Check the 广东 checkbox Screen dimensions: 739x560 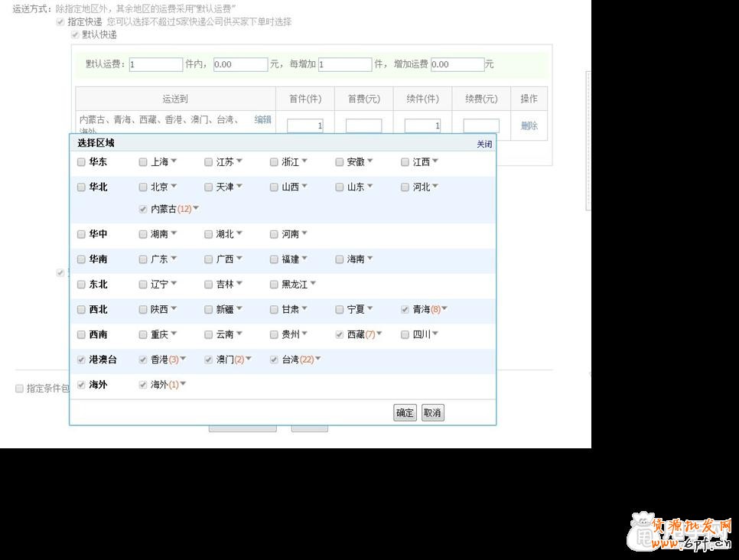click(x=142, y=259)
